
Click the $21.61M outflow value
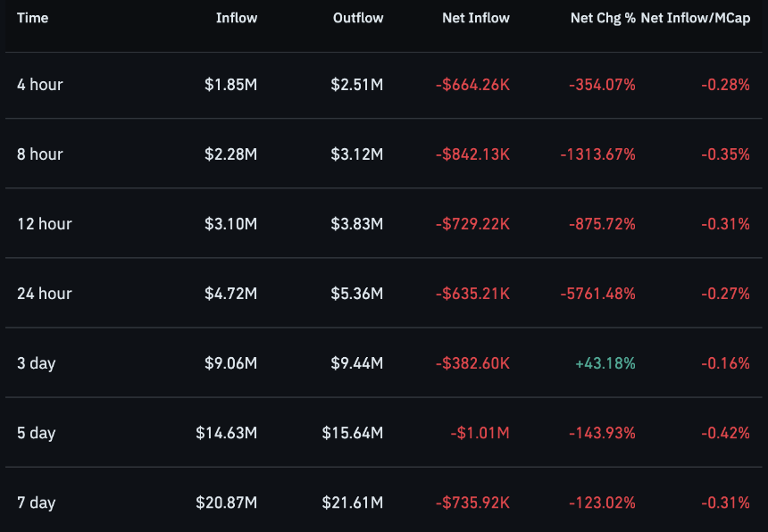point(353,503)
